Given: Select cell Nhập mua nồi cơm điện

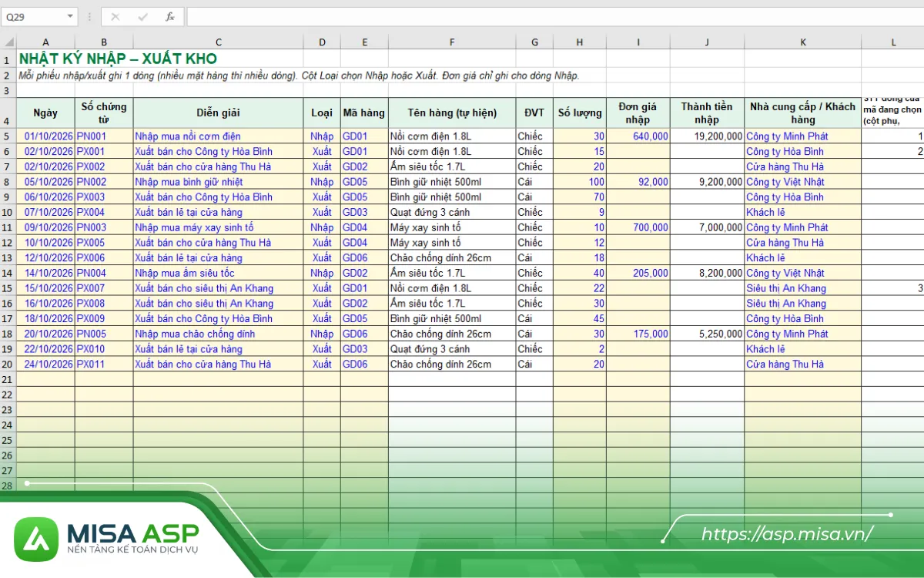Looking at the screenshot, I should (218, 136).
